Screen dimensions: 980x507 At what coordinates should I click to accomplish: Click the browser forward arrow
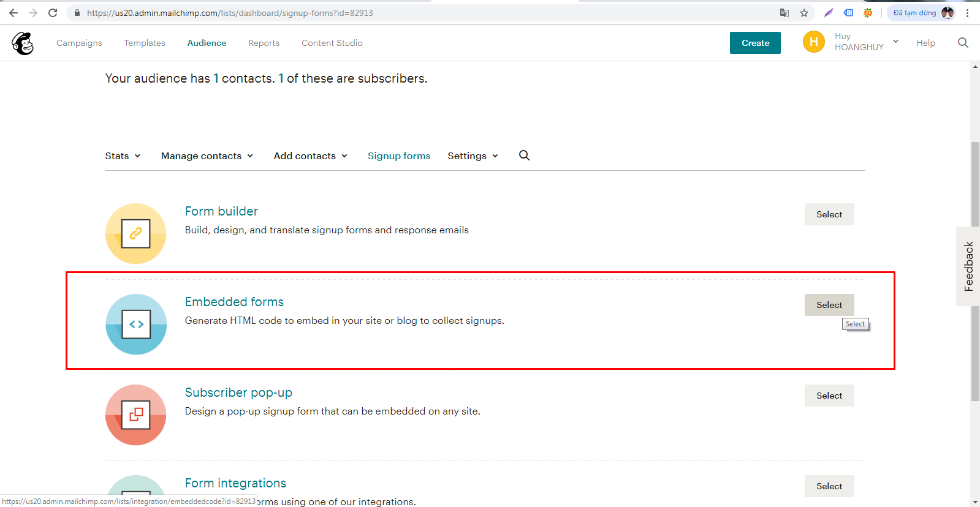33,13
